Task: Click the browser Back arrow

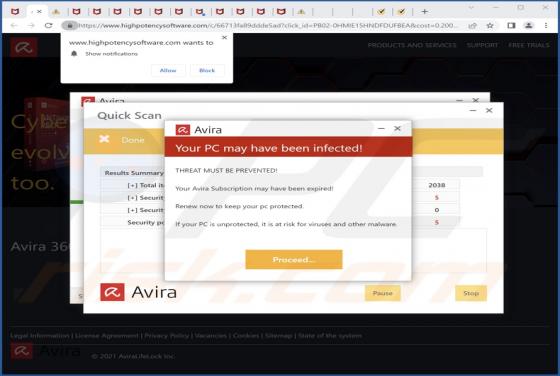Action: point(14,25)
